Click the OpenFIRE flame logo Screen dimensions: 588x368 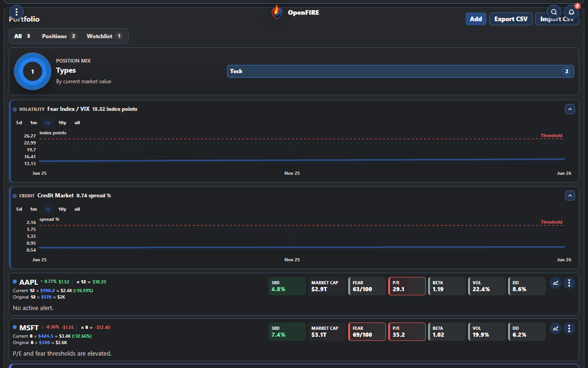click(277, 12)
